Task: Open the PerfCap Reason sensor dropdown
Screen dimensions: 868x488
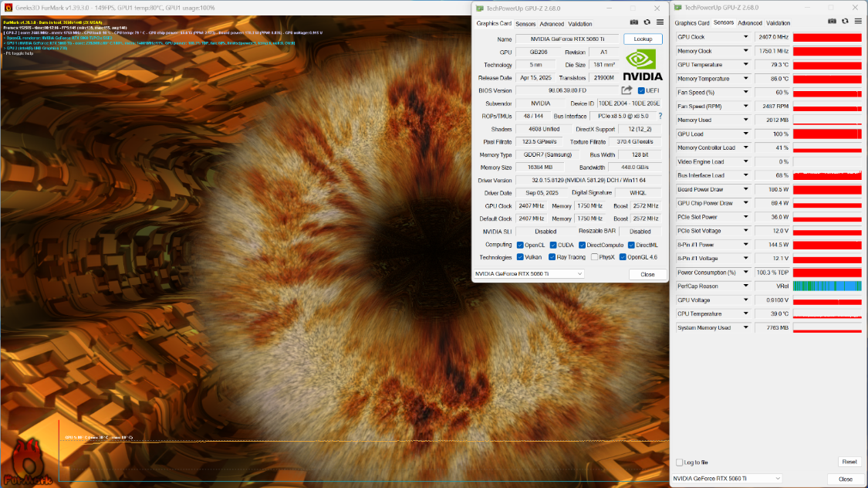Action: tap(745, 286)
